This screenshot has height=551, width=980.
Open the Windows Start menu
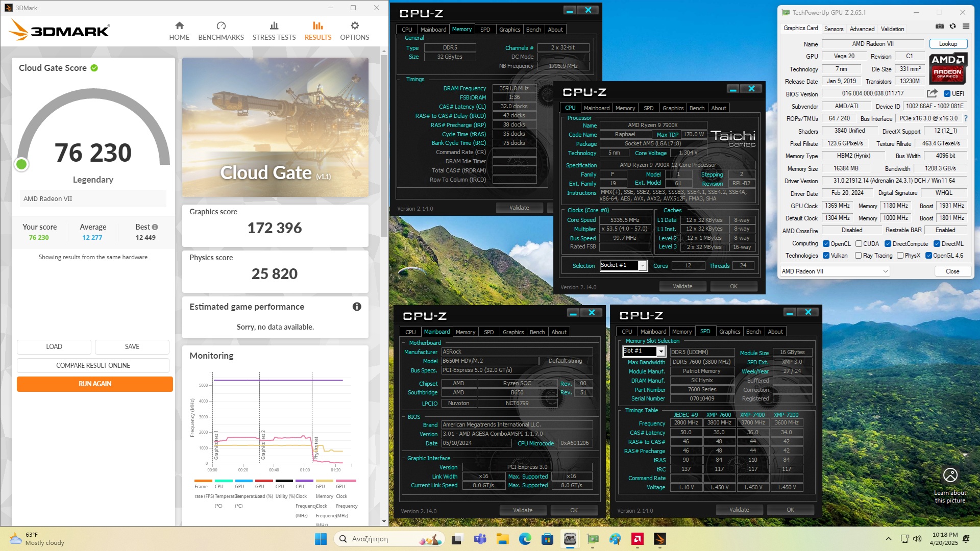(321, 539)
